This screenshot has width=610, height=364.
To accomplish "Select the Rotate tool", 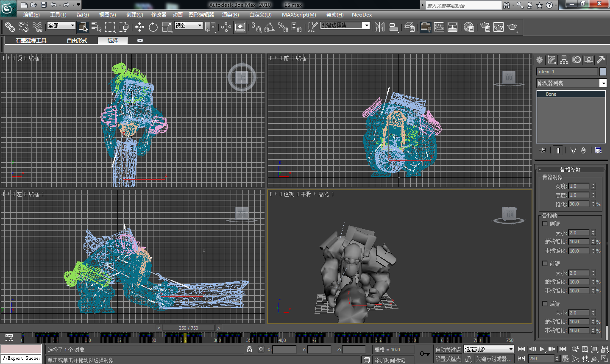I will [x=153, y=27].
